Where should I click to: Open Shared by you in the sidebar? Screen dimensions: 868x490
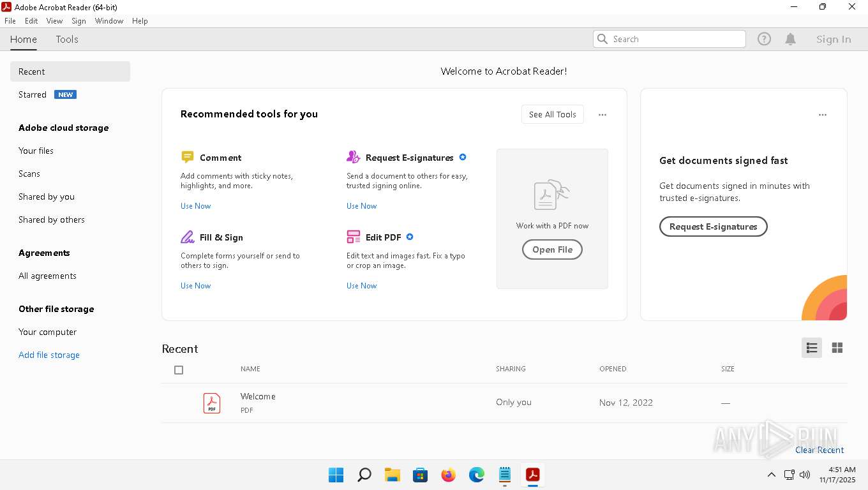point(47,197)
